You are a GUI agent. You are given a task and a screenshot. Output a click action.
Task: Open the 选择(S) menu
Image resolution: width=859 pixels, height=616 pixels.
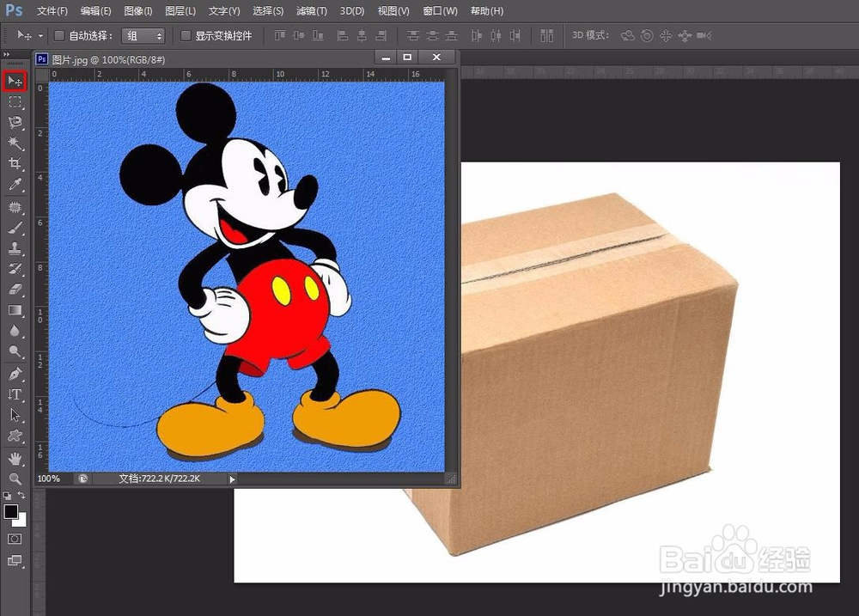coord(268,11)
